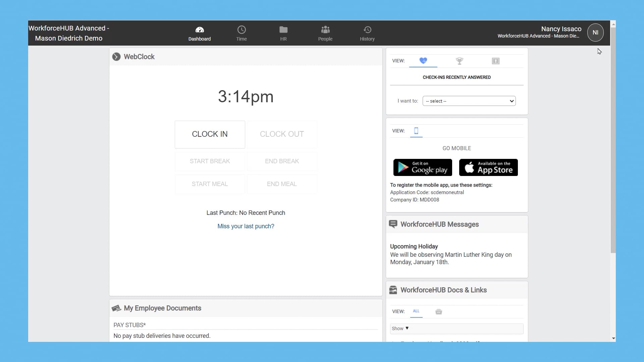
Task: Open History using the clock-arrow icon
Action: [x=367, y=33]
